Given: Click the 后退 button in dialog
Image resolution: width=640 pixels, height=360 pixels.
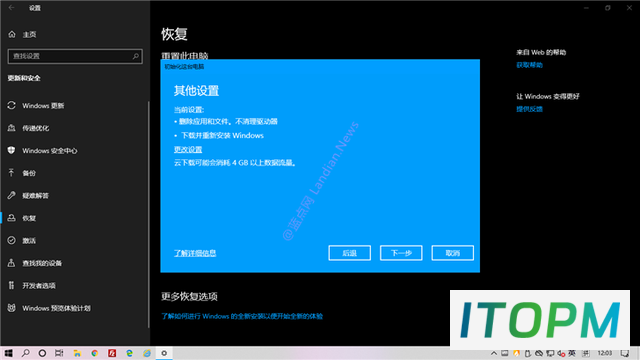Looking at the screenshot, I should click(349, 253).
